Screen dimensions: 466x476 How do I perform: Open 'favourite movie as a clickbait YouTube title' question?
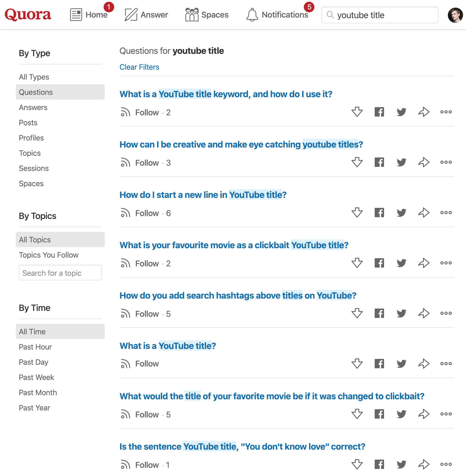(234, 245)
